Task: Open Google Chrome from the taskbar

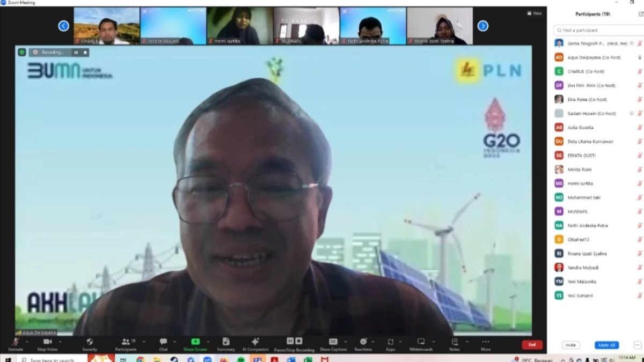Action: [140, 359]
